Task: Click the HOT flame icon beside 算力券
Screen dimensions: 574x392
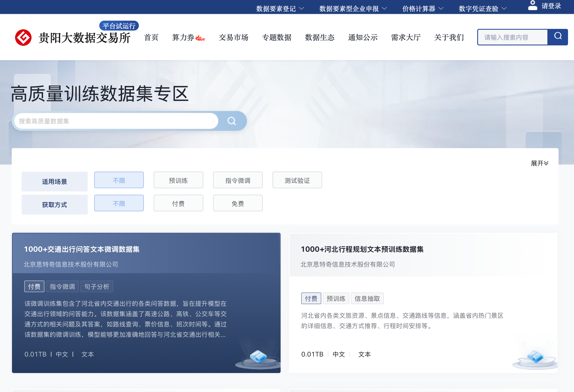Action: [200, 38]
